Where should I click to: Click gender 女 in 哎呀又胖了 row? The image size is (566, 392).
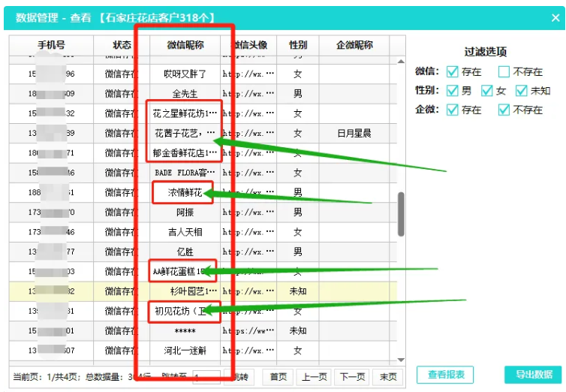coord(298,74)
